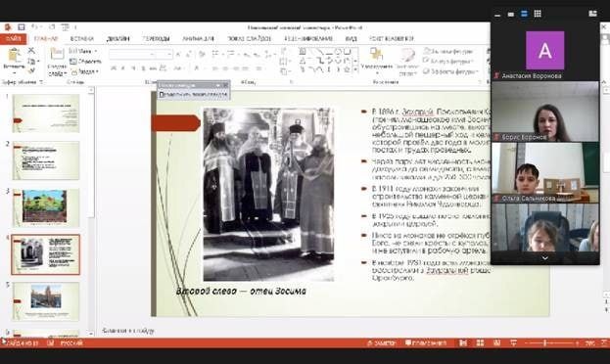The image size is (610, 364).
Task: Open the Дизайн ribbon tab
Action: (x=117, y=39)
